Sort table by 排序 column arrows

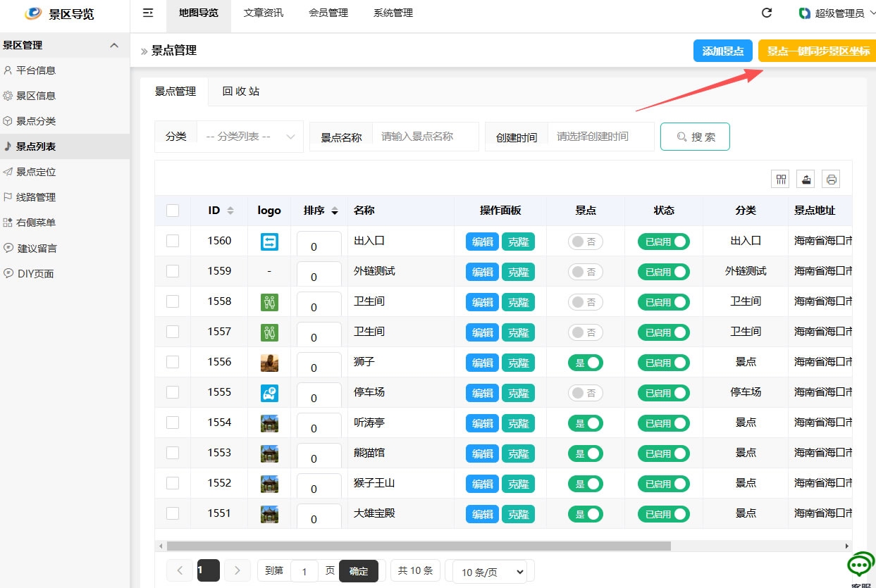tap(335, 211)
